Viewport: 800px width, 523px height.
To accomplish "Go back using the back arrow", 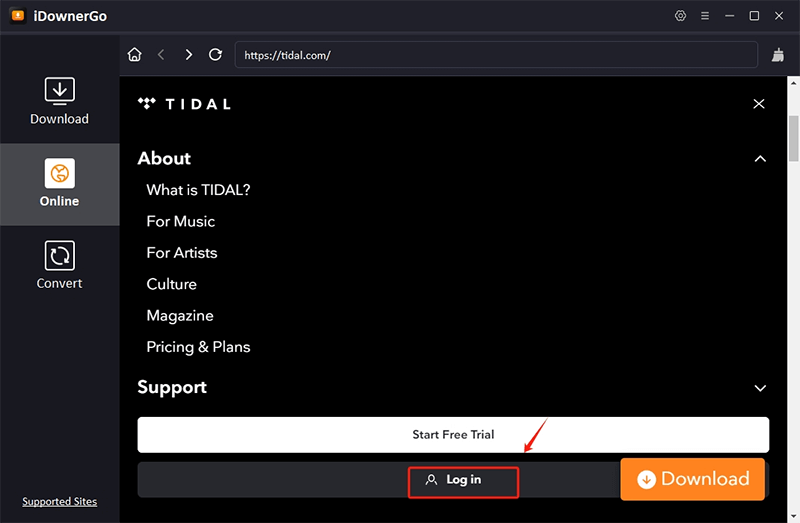I will pyautogui.click(x=162, y=55).
